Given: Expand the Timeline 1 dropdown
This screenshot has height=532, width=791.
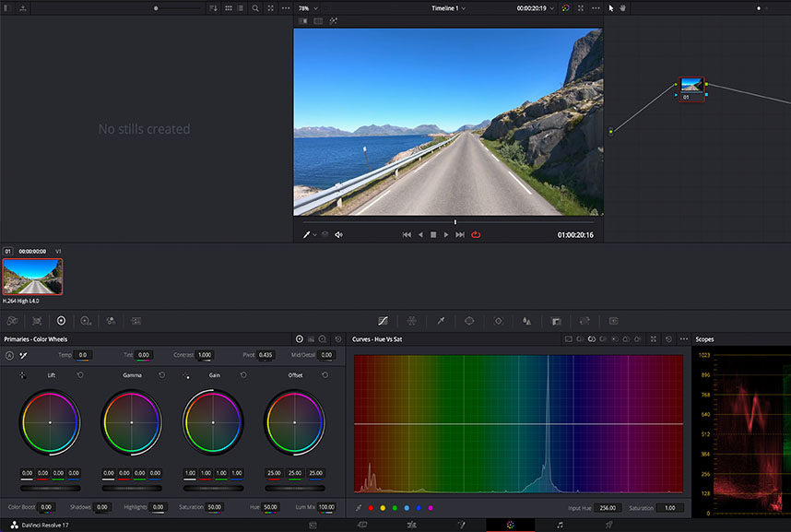Looking at the screenshot, I should click(449, 8).
